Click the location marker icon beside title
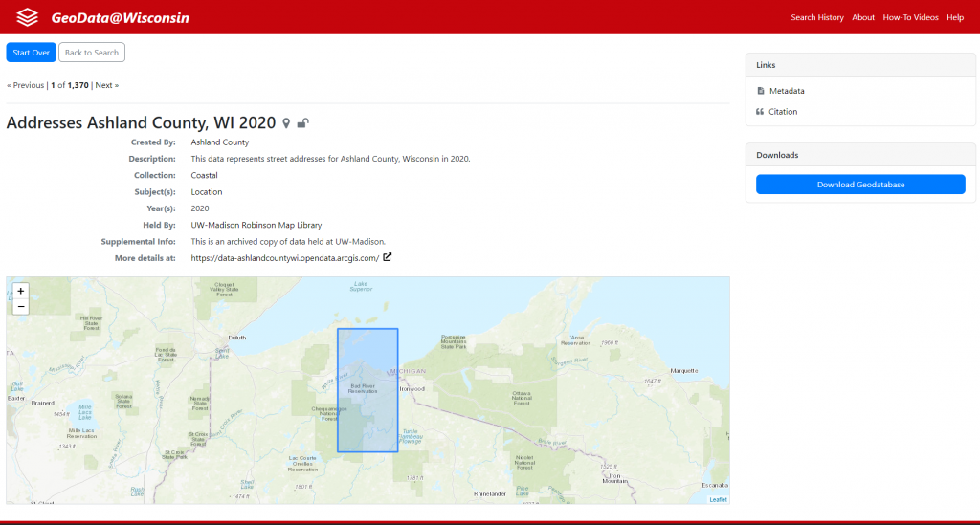The height and width of the screenshot is (525, 980). (286, 123)
